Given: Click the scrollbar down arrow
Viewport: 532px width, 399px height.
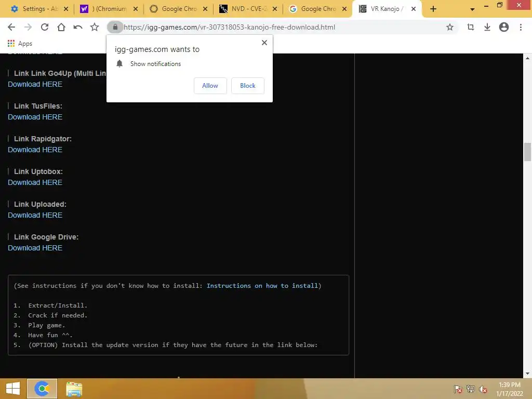Looking at the screenshot, I should [527, 374].
